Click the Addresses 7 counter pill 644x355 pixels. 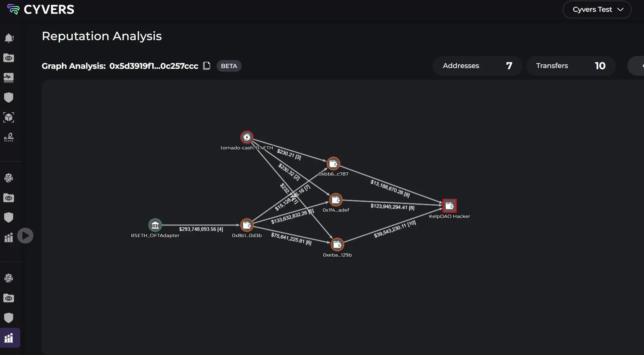click(x=477, y=65)
